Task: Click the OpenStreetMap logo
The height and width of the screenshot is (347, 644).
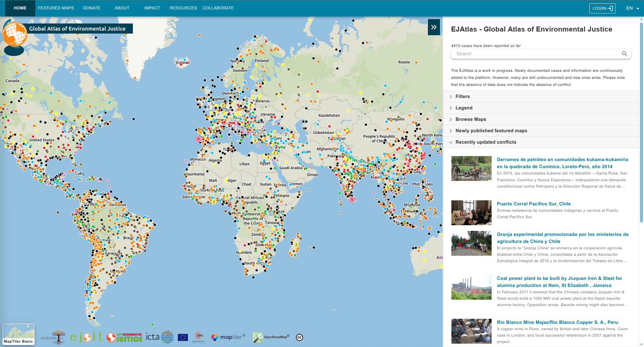Action: (x=271, y=337)
